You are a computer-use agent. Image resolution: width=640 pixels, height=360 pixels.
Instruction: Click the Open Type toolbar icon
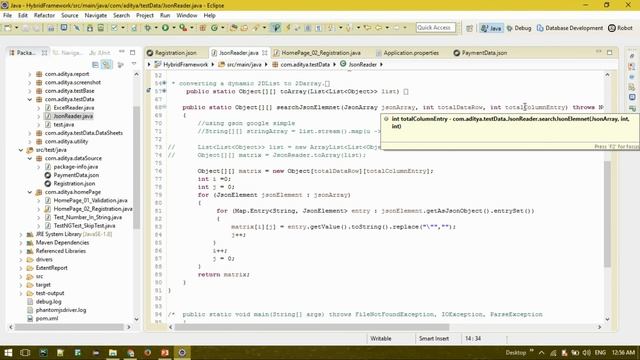coord(234,28)
